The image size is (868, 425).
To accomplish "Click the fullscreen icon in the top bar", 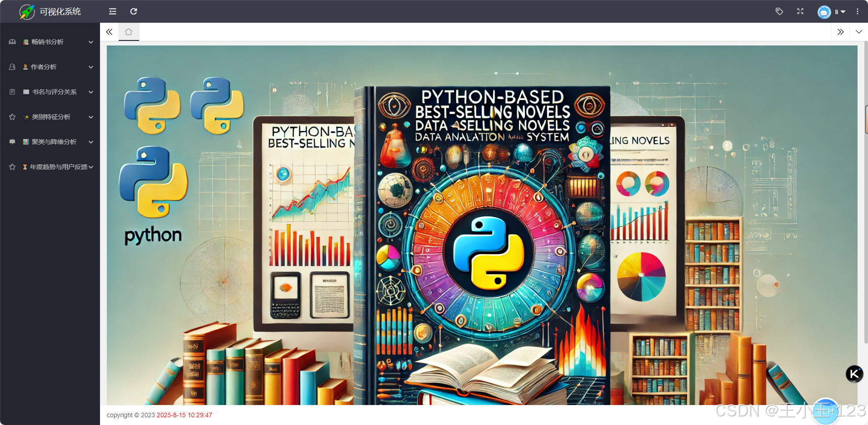I will (800, 11).
